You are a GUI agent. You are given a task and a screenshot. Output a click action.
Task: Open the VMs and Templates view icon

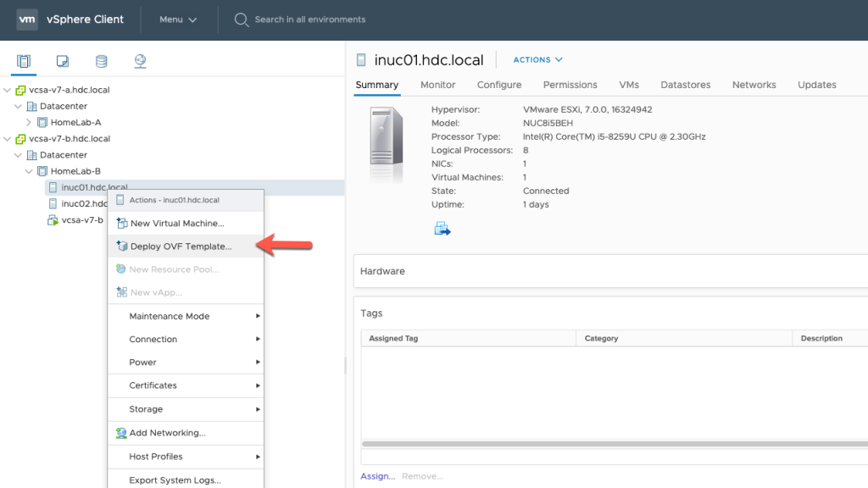(x=63, y=61)
